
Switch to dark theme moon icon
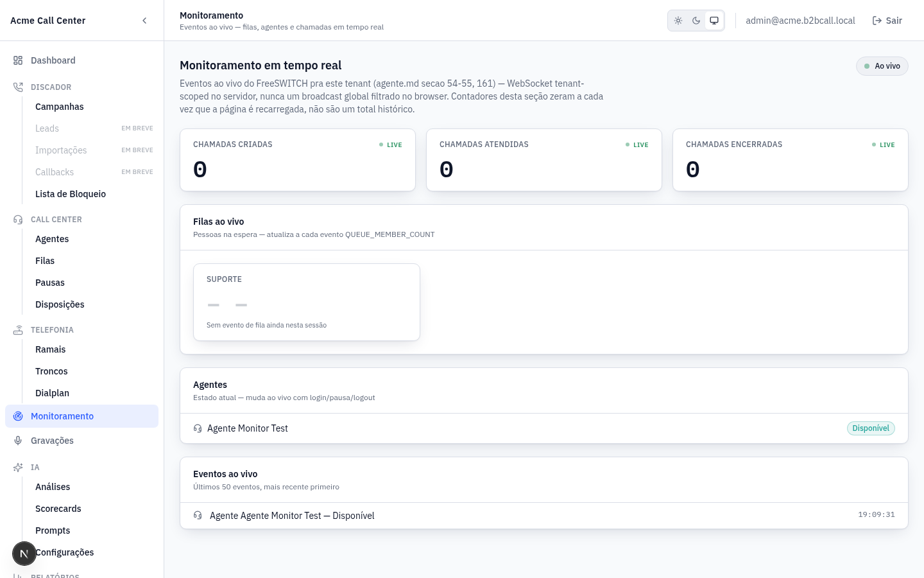696,21
